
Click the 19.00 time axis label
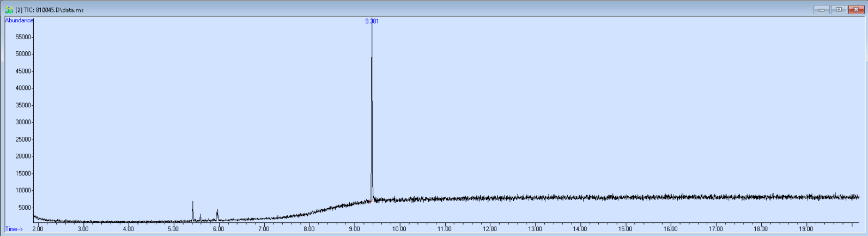point(806,229)
